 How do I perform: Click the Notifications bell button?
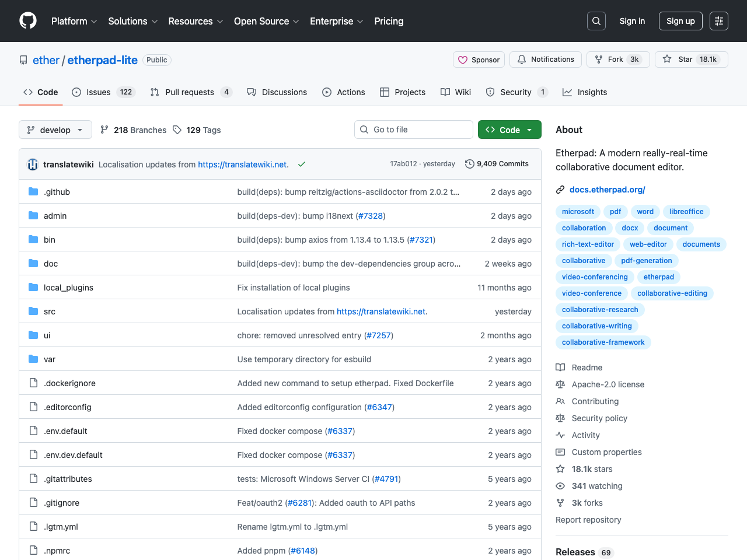[546, 60]
